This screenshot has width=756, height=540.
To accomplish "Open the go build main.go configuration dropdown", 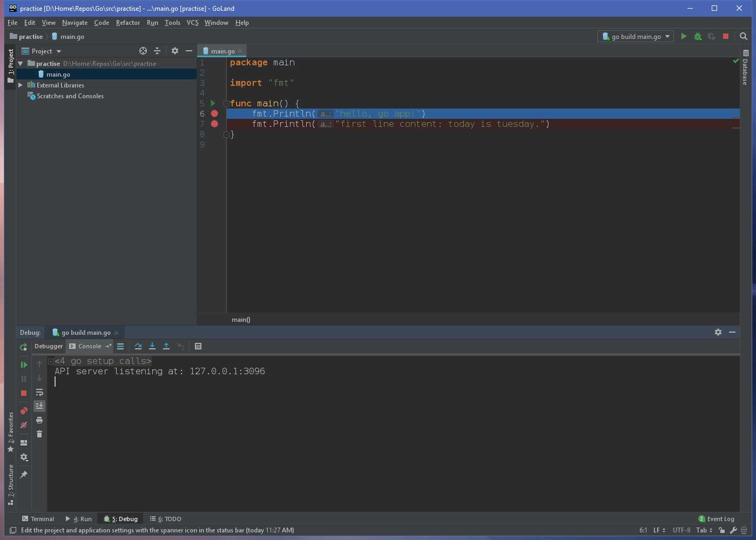I will tap(636, 37).
